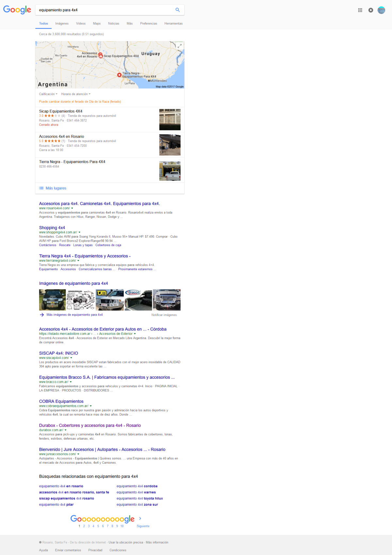Viewport: 392px width, 555px height.
Task: Click the arrow beside Más imágenes
Action: [x=42, y=315]
